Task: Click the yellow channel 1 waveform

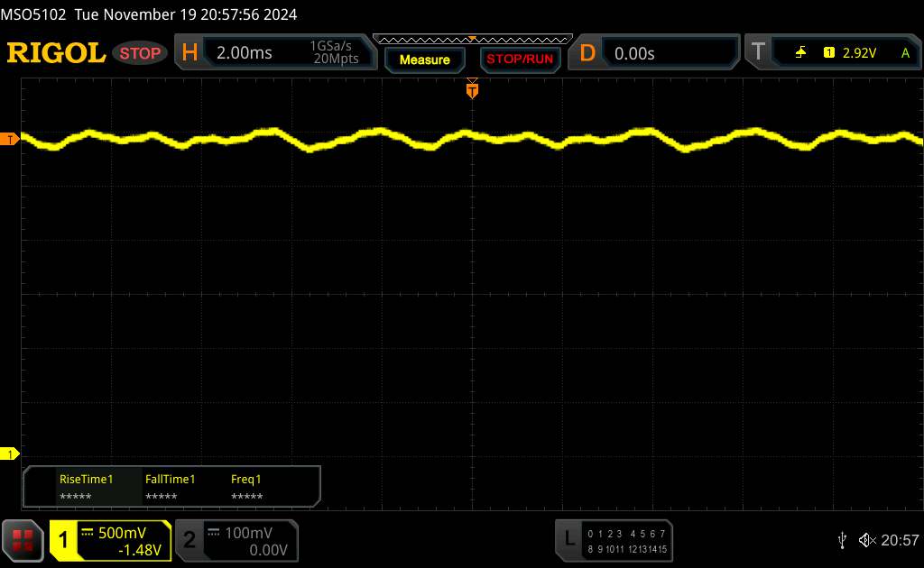Action: 471,140
